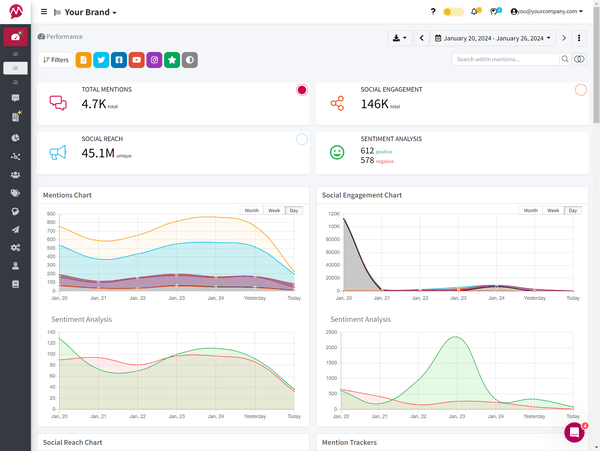Image resolution: width=600 pixels, height=451 pixels.
Task: Open the red dashboard gauge sidebar icon
Action: (x=15, y=37)
